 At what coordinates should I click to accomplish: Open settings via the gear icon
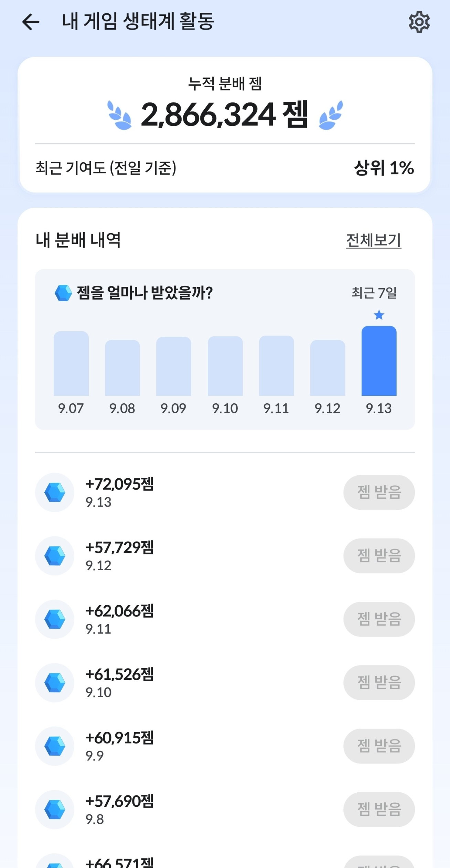click(419, 22)
